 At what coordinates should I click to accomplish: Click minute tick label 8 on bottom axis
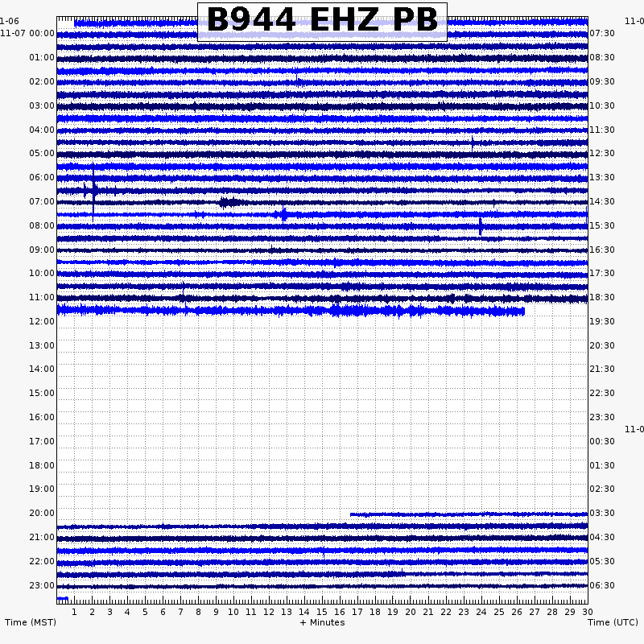point(198,612)
